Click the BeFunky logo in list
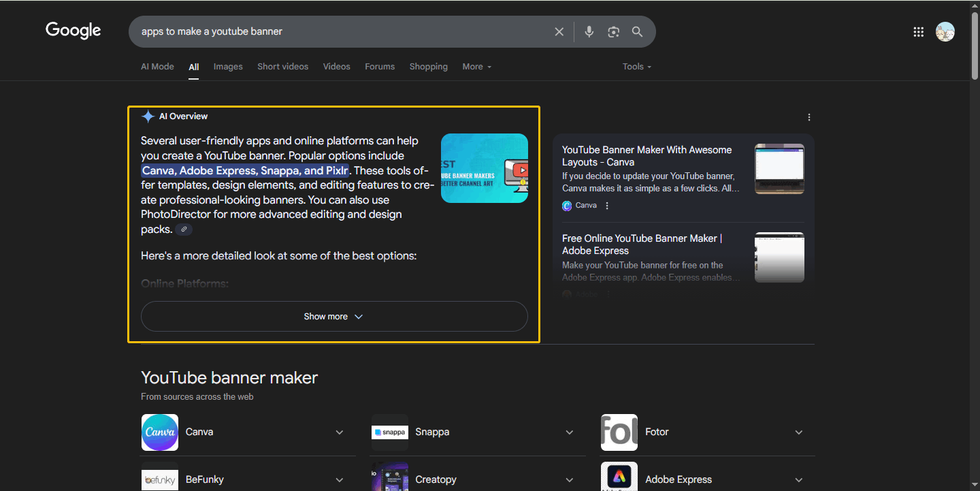Image resolution: width=980 pixels, height=491 pixels. (x=160, y=477)
